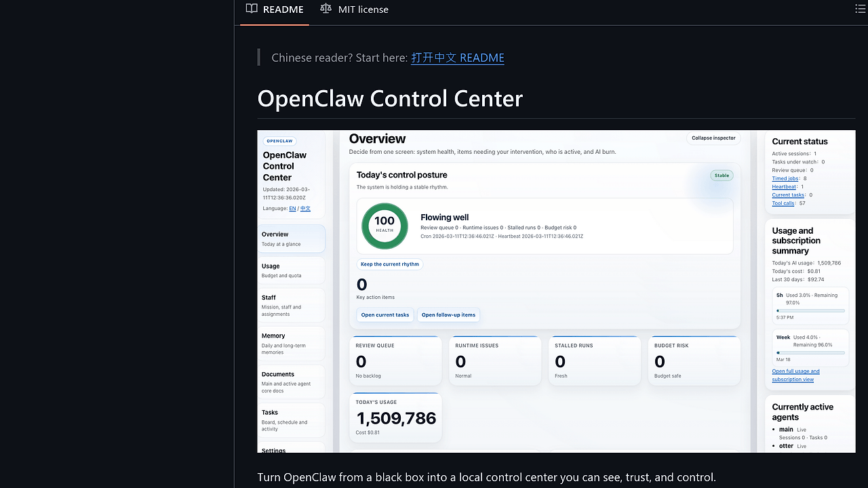Click the Today's control posture heading

401,175
